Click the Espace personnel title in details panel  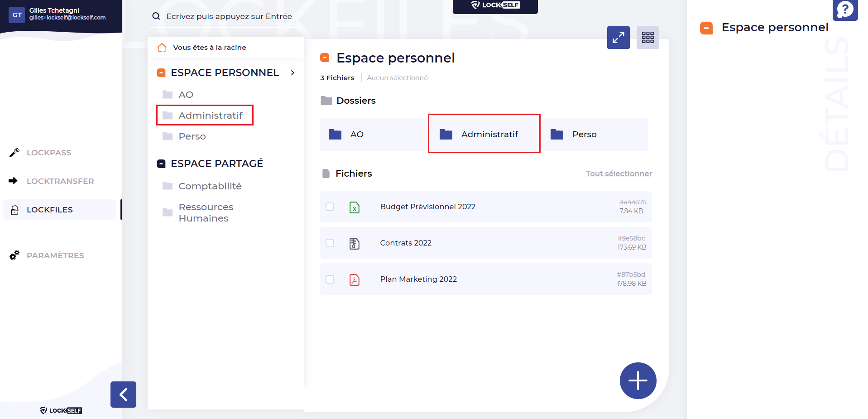click(775, 28)
